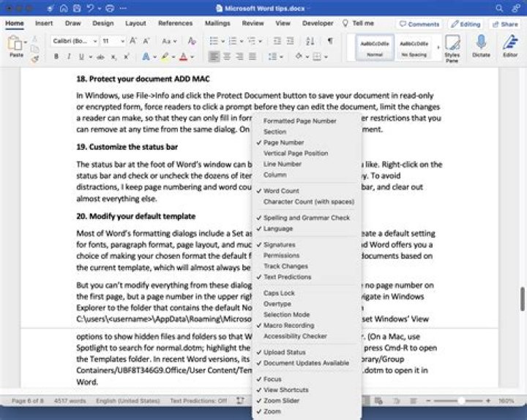Align text right
The height and width of the screenshot is (420, 527).
pos(239,56)
